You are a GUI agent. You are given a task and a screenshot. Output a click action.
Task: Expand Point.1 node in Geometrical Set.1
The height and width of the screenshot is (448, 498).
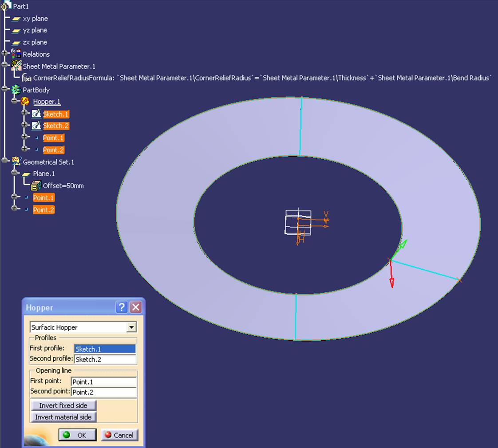(14, 197)
